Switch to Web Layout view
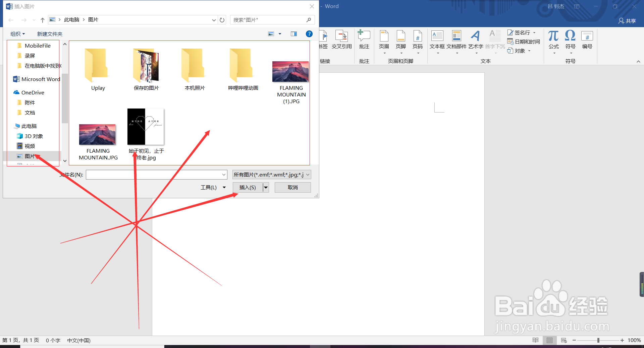Screen dimensions: 644x348 click(564, 340)
